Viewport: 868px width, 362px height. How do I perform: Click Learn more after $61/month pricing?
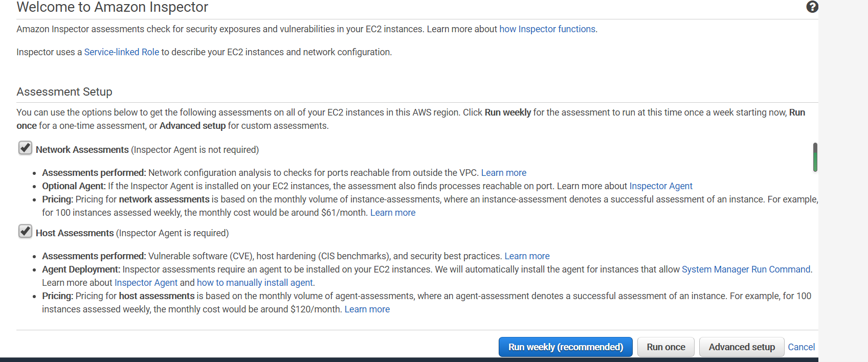[392, 213]
